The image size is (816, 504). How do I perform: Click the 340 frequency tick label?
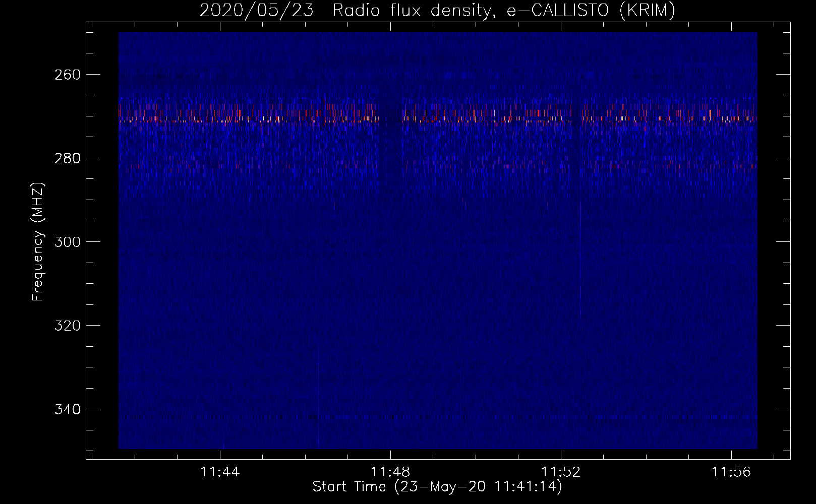(x=67, y=409)
